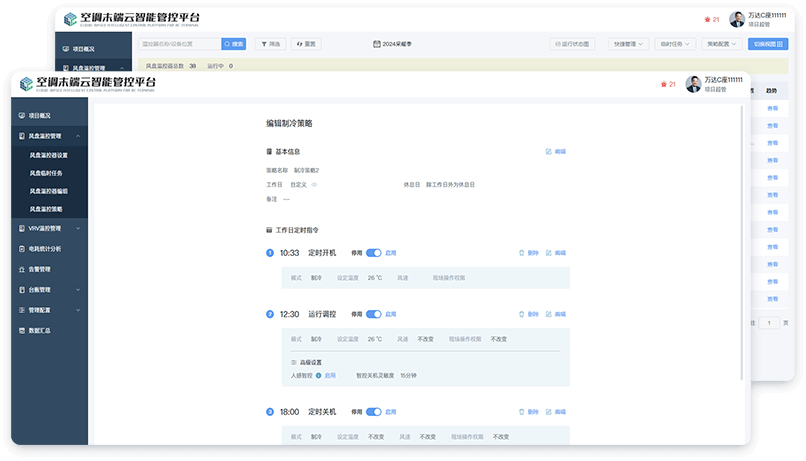806x461 pixels.
Task: Open the 快捷管理 dropdown in back window
Action: (x=628, y=44)
